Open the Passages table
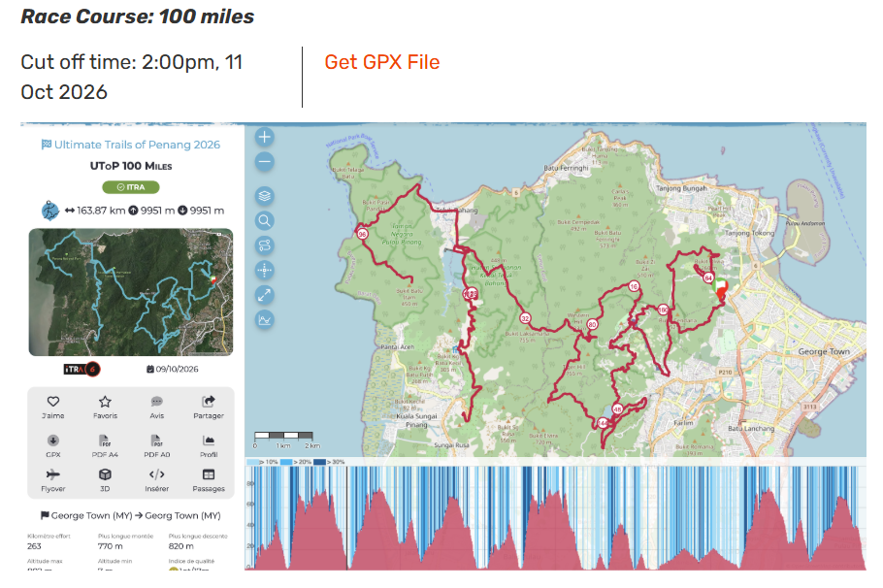 click(x=208, y=480)
